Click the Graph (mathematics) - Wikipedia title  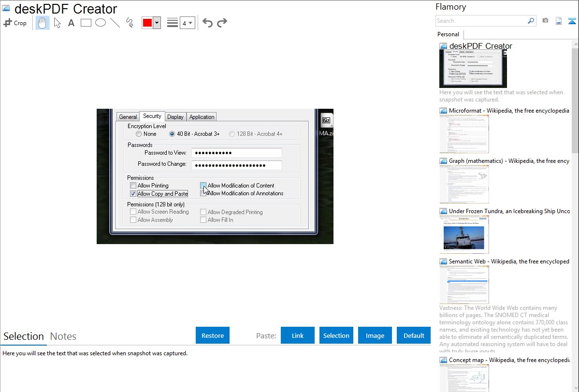coord(509,161)
